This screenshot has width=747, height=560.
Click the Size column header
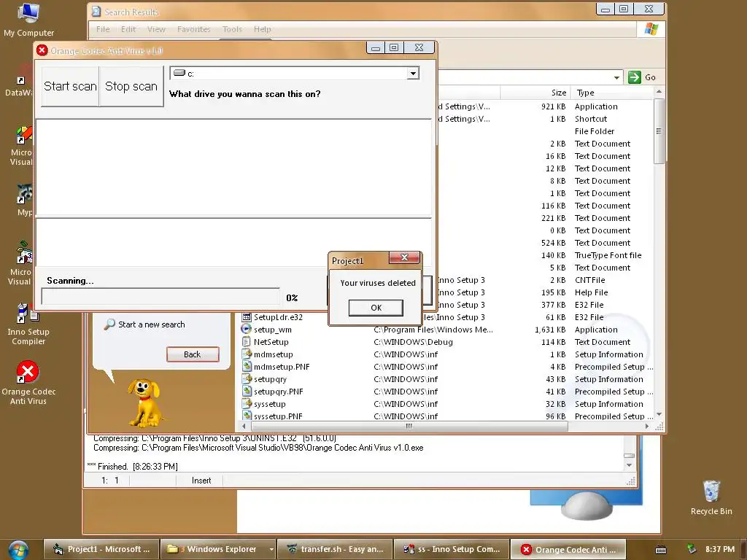535,93
